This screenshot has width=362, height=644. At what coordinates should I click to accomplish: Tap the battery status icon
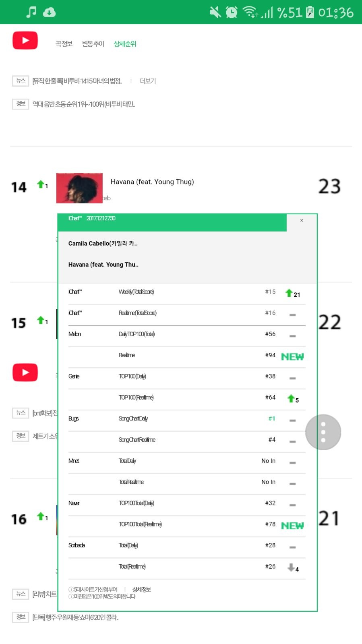coord(310,12)
